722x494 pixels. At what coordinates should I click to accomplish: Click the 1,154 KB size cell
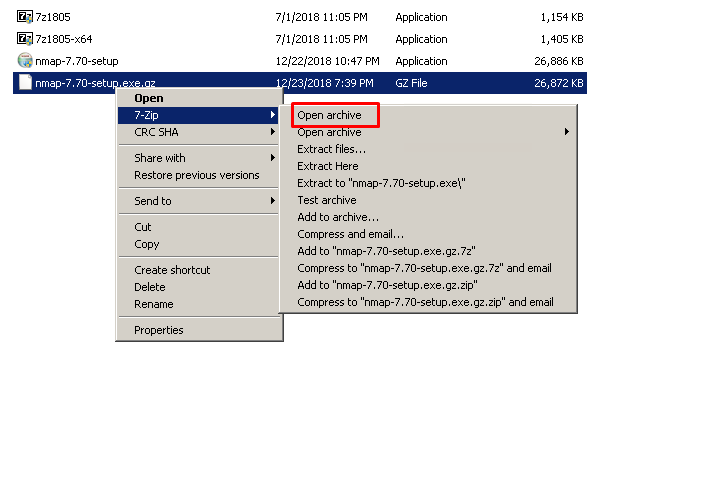(562, 17)
